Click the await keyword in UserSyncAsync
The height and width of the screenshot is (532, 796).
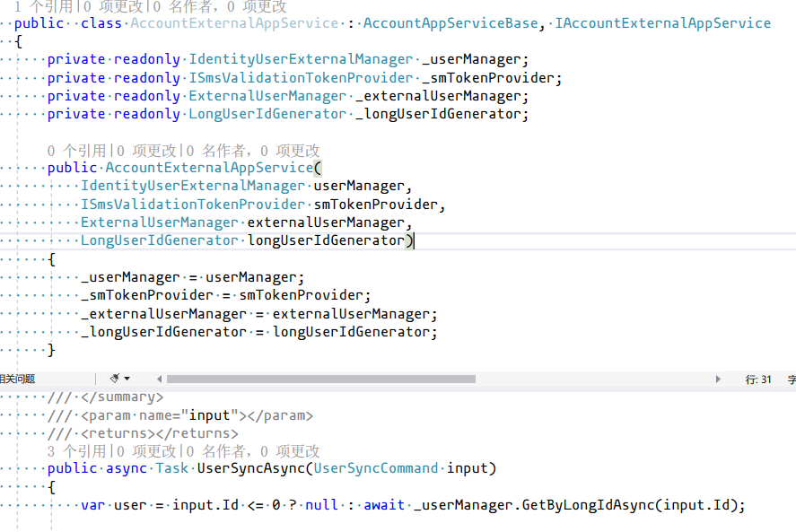pos(383,504)
